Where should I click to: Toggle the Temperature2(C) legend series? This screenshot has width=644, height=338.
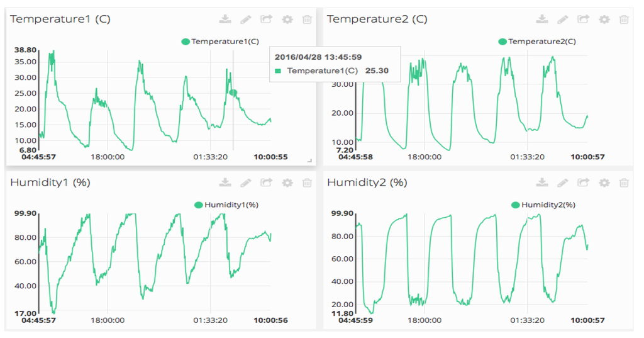537,42
